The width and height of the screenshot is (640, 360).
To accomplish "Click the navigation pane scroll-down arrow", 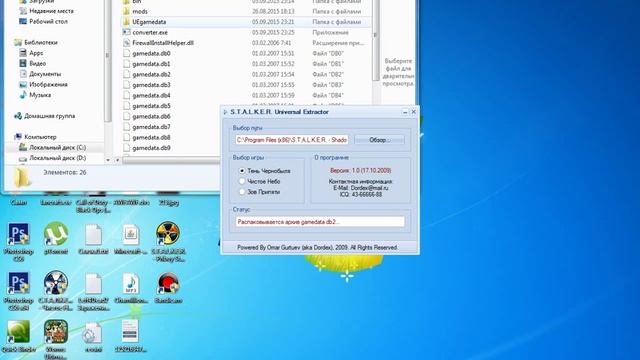I will [x=108, y=160].
